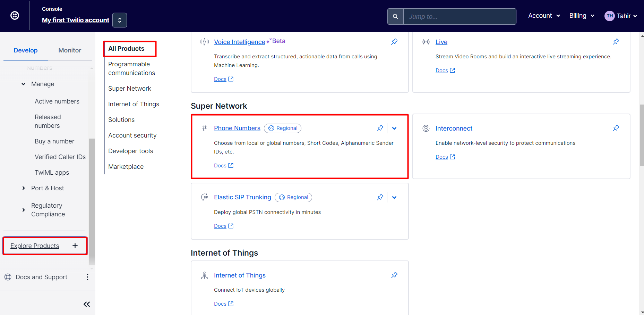Switch to the Monitor tab
Viewport: 644px width, 315px height.
click(x=70, y=50)
